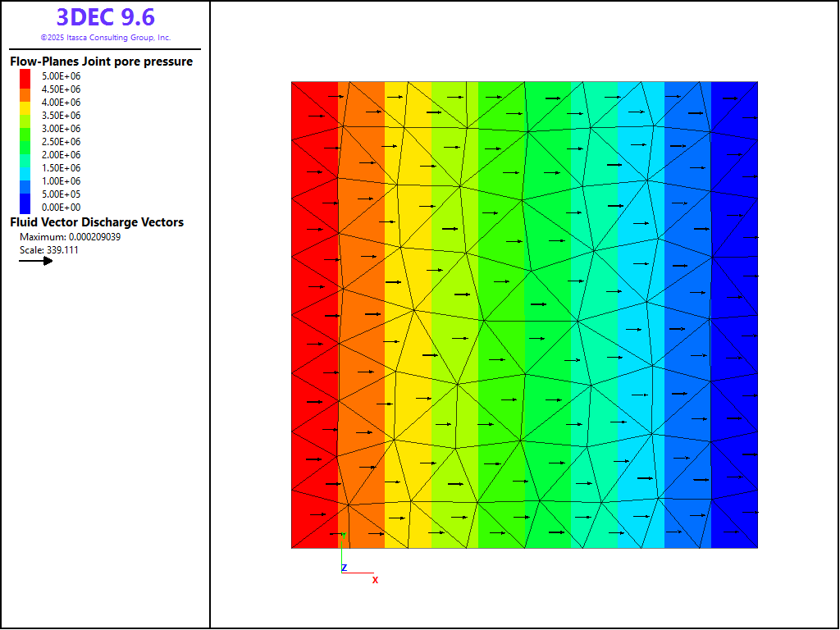This screenshot has width=840, height=630.
Task: Pick the yellow contour band in the plot
Action: (x=408, y=312)
